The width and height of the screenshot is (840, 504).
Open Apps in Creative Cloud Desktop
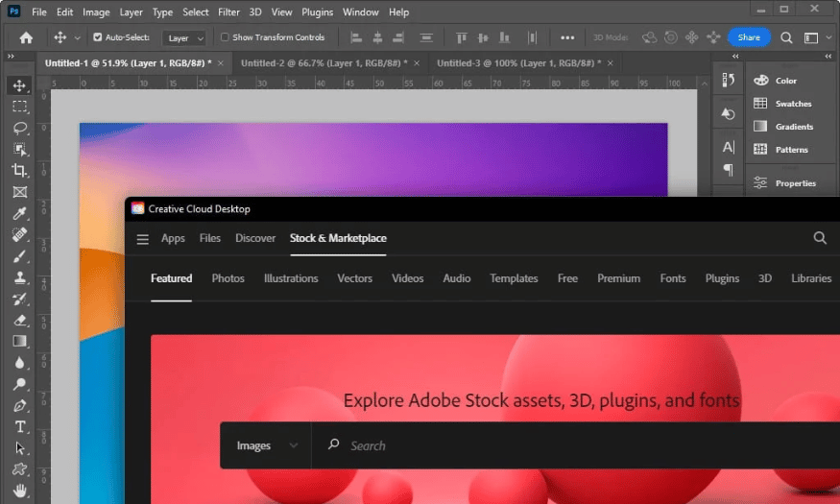point(173,238)
